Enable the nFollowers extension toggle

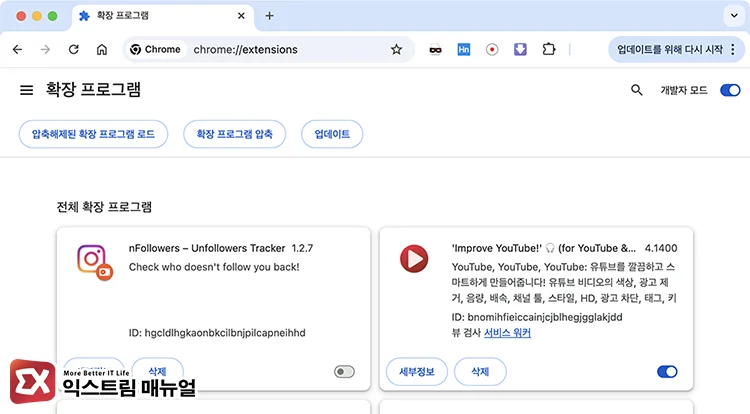click(344, 371)
